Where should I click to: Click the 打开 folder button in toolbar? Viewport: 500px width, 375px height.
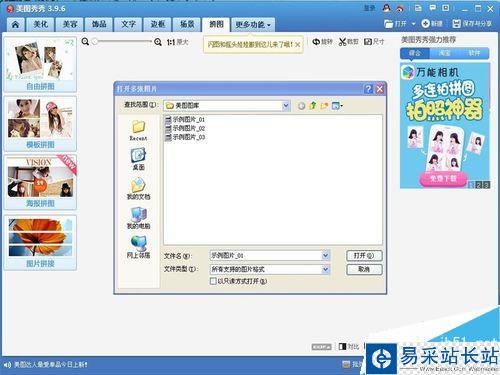coord(396,24)
